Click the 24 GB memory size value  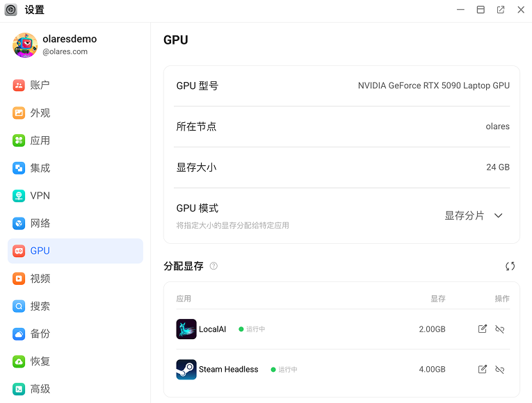point(498,167)
